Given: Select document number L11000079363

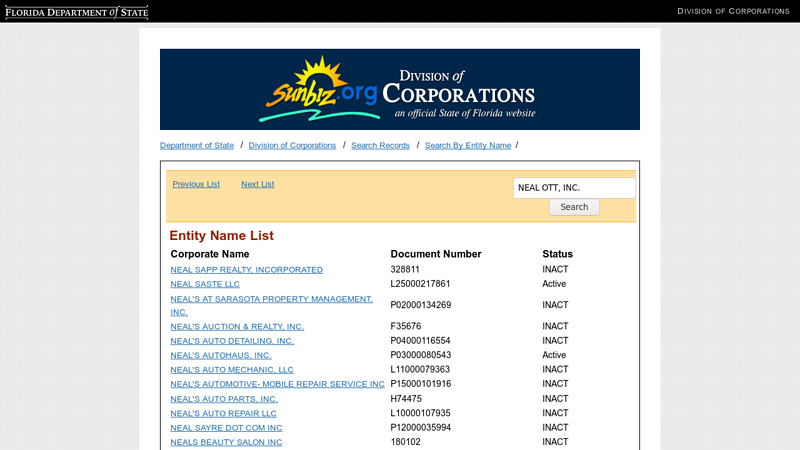Looking at the screenshot, I should point(420,369).
